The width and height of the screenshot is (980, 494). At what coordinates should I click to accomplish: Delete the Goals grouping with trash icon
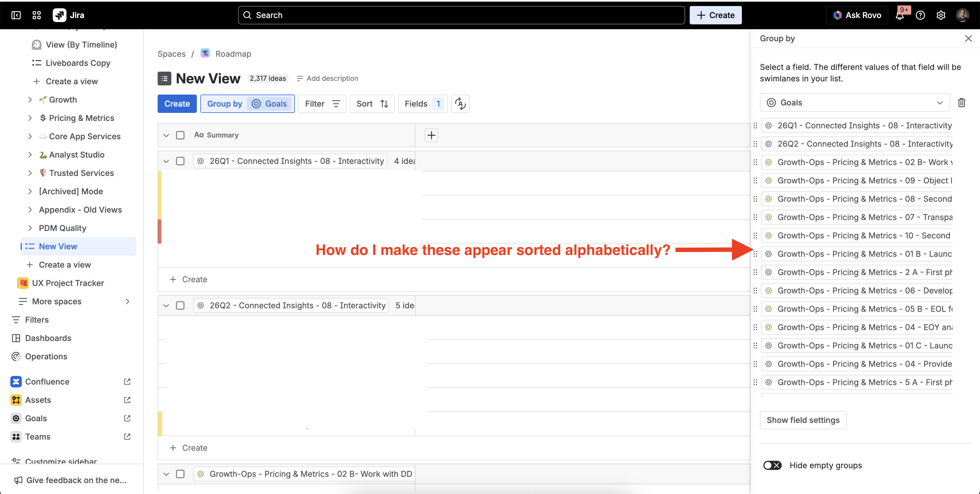coord(961,103)
